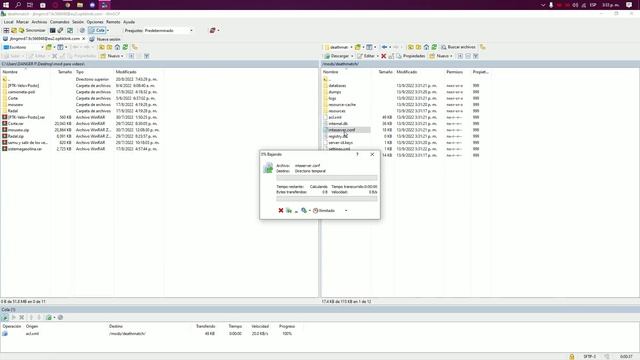Click the Sincronizar toolbar button
Screen dimensions: 640x360
[x=32, y=31]
